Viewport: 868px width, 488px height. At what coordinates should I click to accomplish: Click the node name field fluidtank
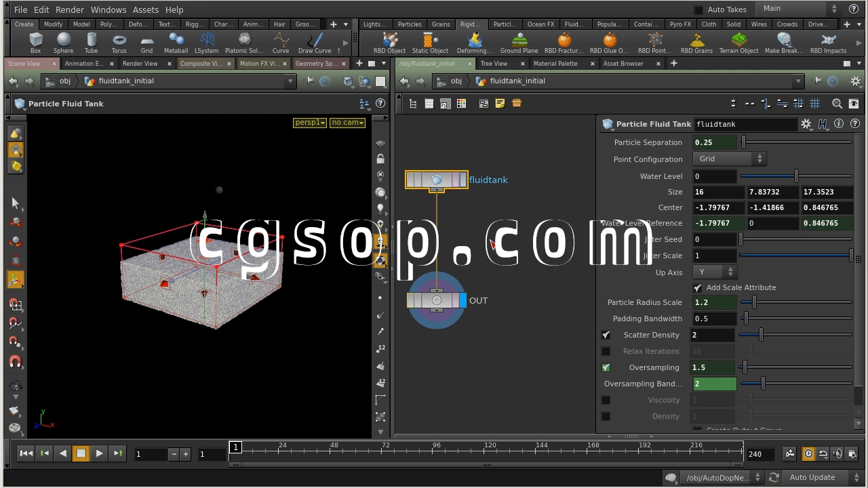(x=746, y=124)
